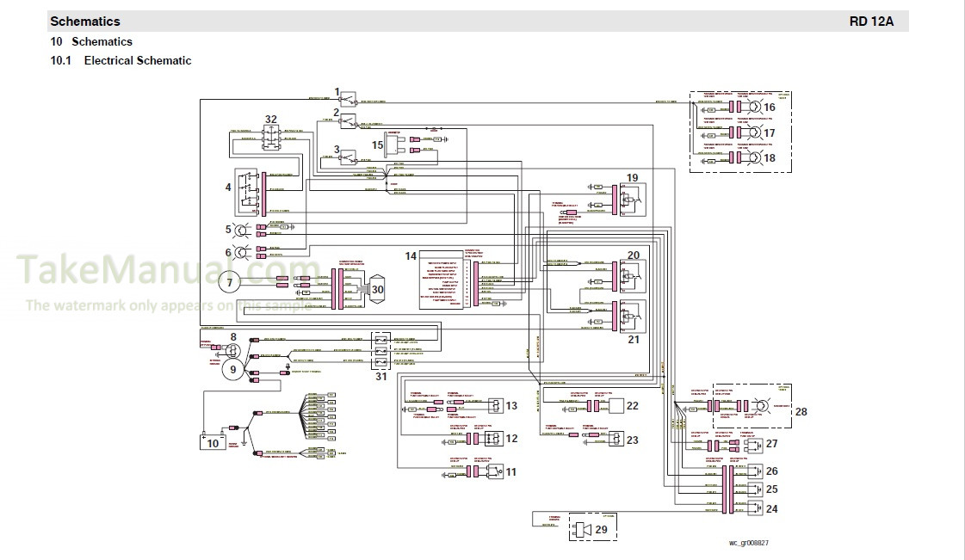Click the wc_gr008827 drawing reference text
This screenshot has height=560, width=965.
click(748, 544)
